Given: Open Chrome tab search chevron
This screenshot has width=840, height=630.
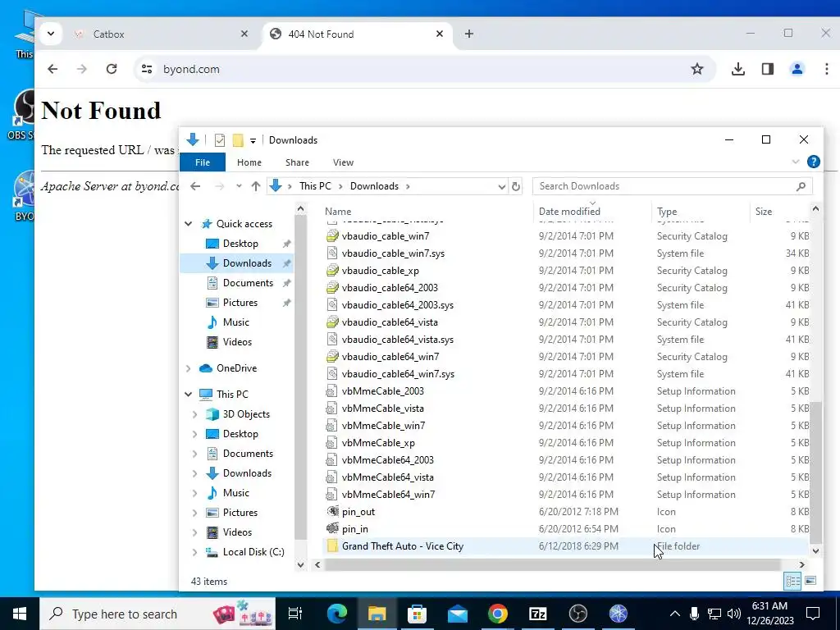Looking at the screenshot, I should tap(51, 34).
